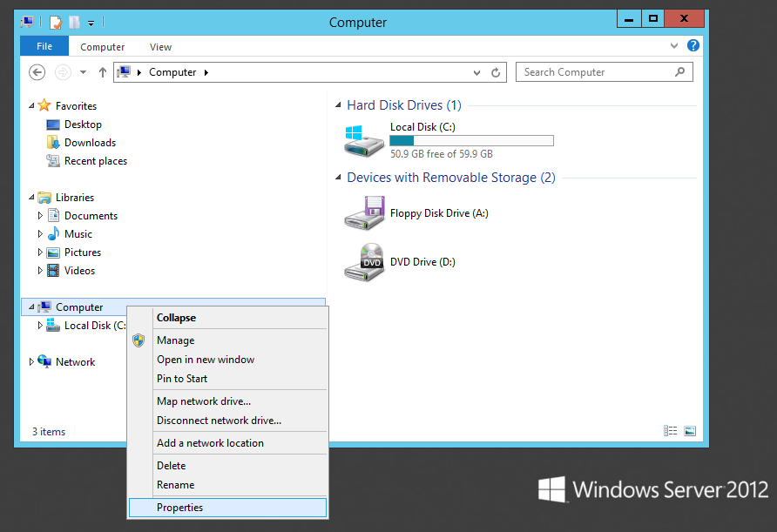Open Downloads under Favorites

[x=90, y=143]
